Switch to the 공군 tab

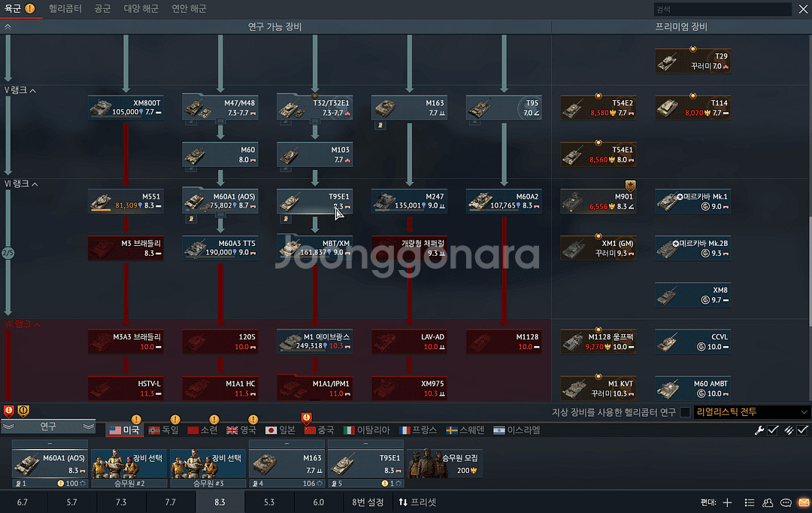(102, 9)
